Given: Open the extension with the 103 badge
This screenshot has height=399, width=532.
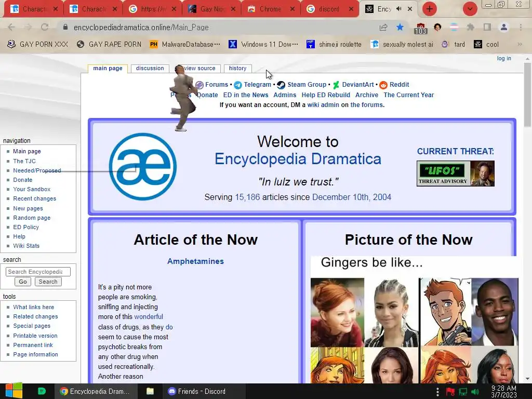Looking at the screenshot, I should point(420,29).
